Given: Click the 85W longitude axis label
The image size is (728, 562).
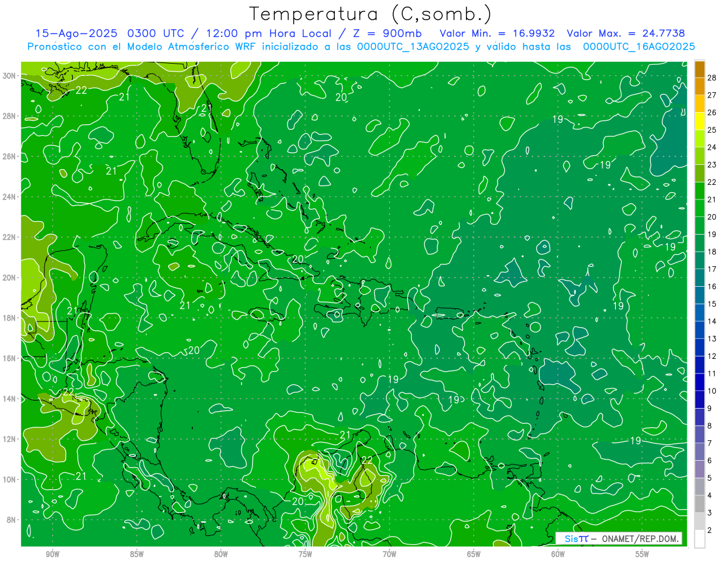Looking at the screenshot, I should click(x=136, y=555).
